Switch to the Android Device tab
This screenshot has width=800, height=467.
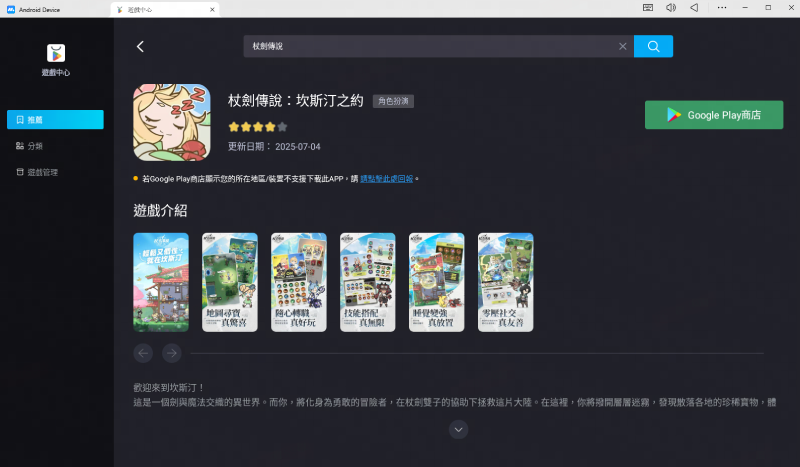55,9
